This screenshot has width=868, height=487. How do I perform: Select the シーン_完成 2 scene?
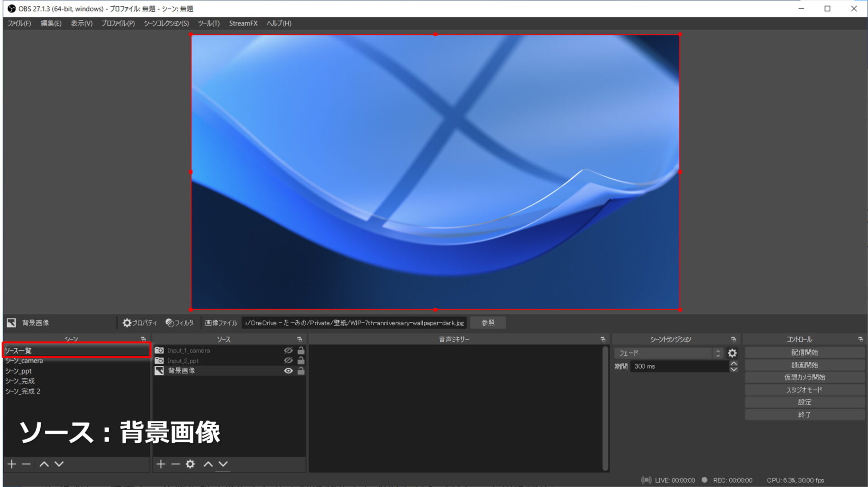[x=76, y=392]
